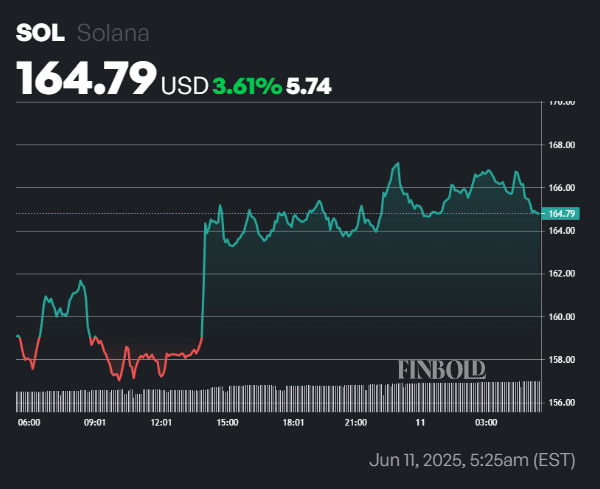This screenshot has height=489, width=600.
Task: Click the volume bars strip under chart
Action: [279, 396]
